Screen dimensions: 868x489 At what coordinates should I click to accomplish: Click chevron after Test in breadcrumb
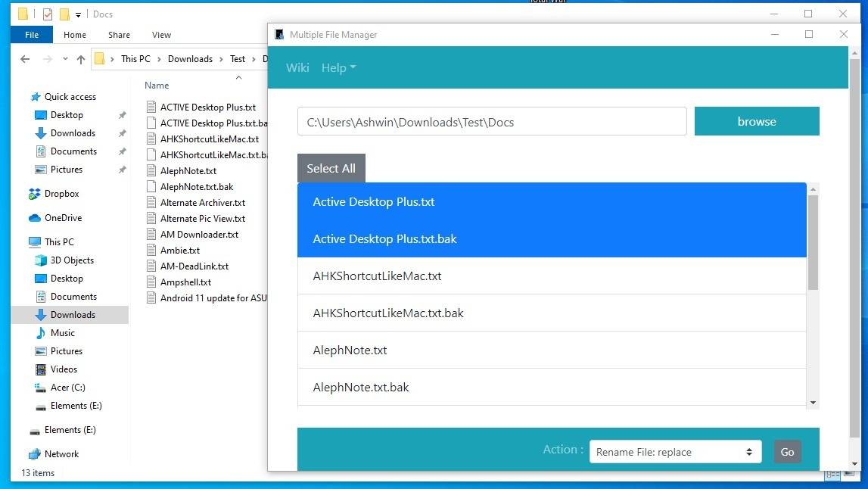254,59
